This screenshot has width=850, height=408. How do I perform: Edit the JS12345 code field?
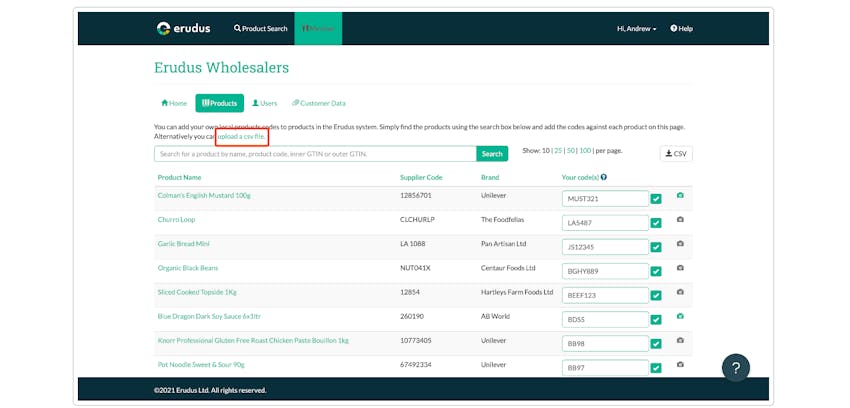coord(605,247)
